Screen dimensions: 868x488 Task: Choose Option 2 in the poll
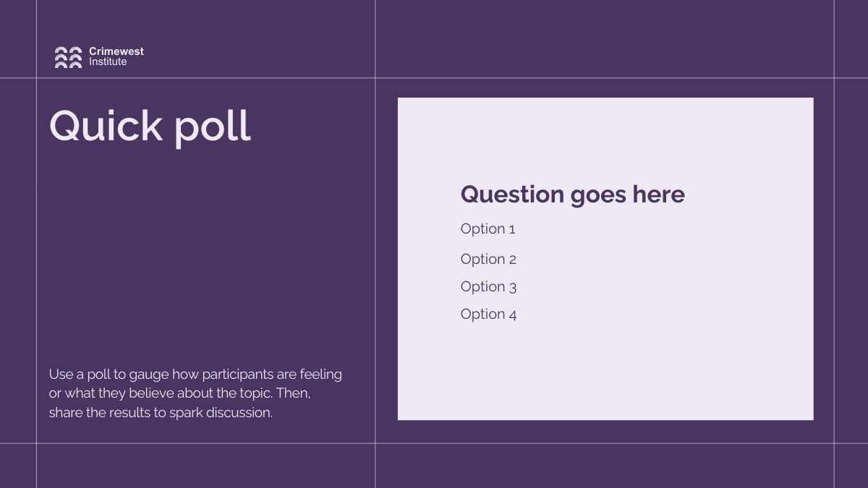[488, 259]
